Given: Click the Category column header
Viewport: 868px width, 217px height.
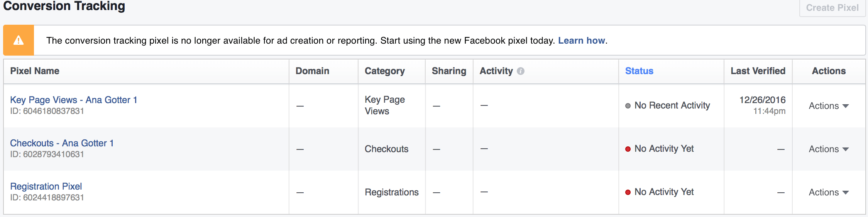Looking at the screenshot, I should pyautogui.click(x=385, y=71).
